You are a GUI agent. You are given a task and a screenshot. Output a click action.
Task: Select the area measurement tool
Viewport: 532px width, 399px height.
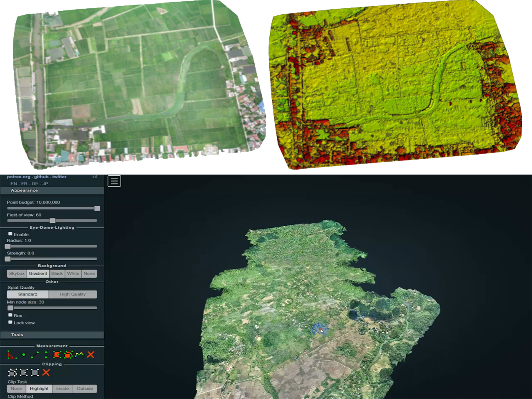pyautogui.click(x=57, y=355)
